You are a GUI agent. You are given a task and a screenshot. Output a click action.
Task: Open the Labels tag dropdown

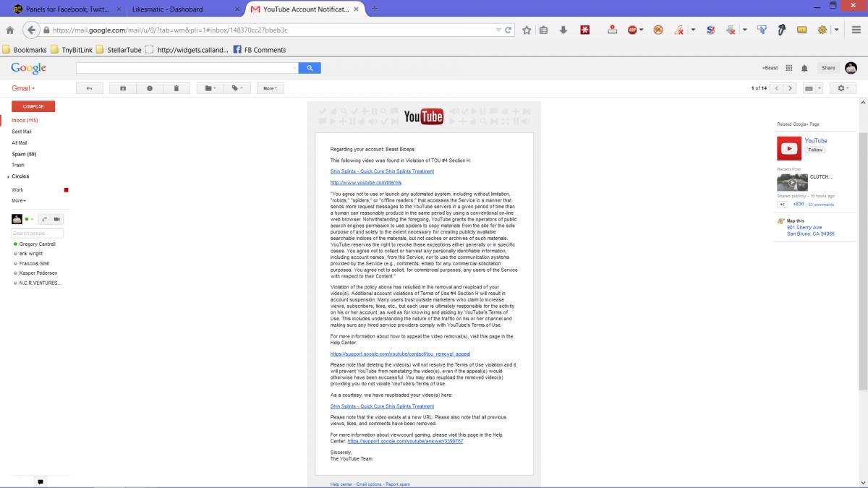(x=237, y=88)
